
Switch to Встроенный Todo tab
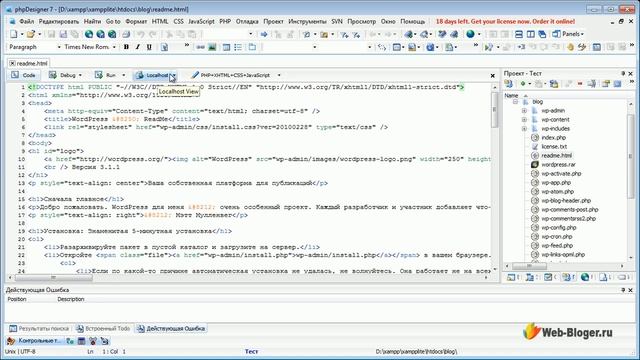pos(103,328)
